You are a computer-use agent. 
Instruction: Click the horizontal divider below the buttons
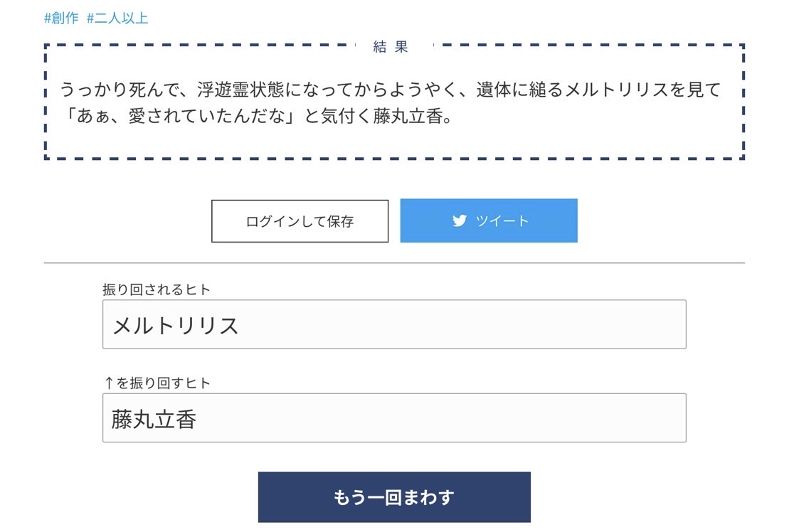point(394,262)
